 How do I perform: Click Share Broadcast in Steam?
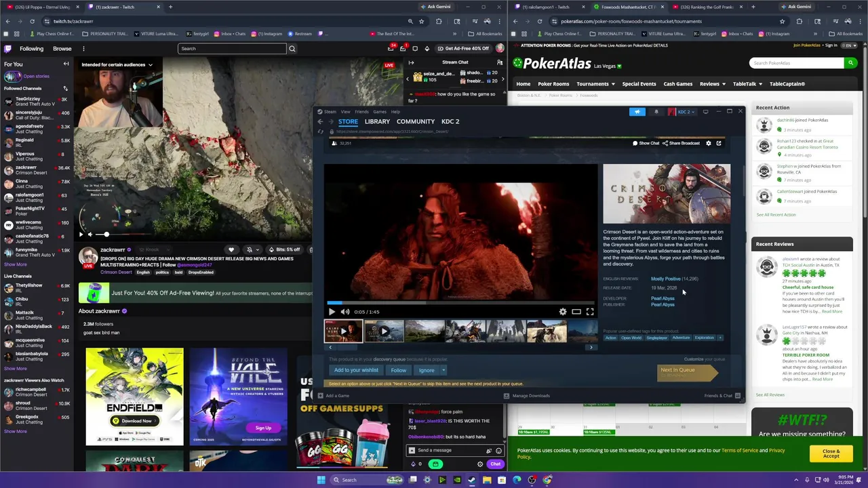coord(682,143)
